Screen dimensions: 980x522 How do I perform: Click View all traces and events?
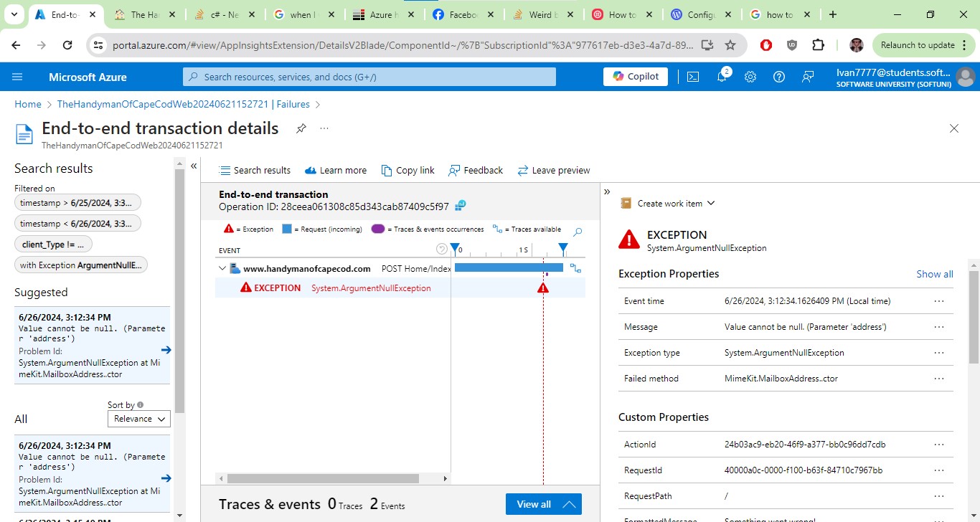coord(544,504)
